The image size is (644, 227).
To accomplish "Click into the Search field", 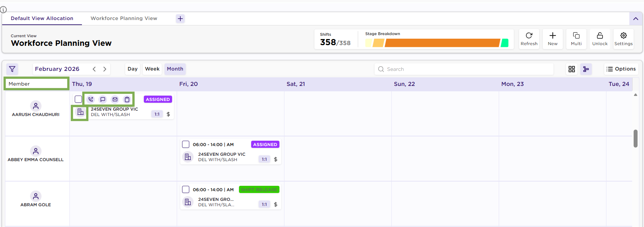I will point(465,69).
